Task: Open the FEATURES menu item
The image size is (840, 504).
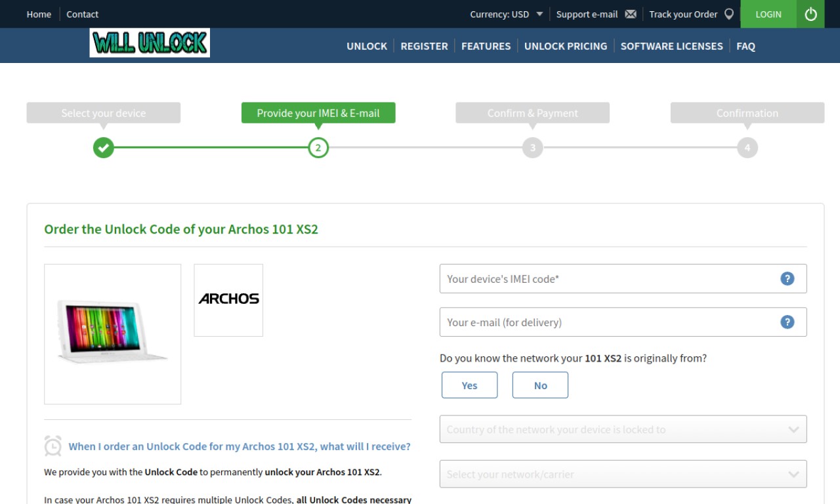Action: (x=486, y=46)
